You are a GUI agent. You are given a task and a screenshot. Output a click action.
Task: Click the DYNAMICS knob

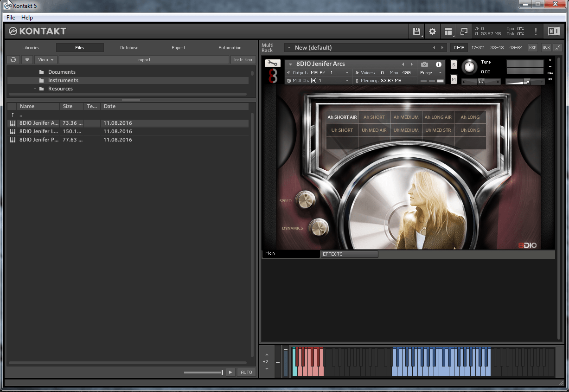(x=319, y=227)
